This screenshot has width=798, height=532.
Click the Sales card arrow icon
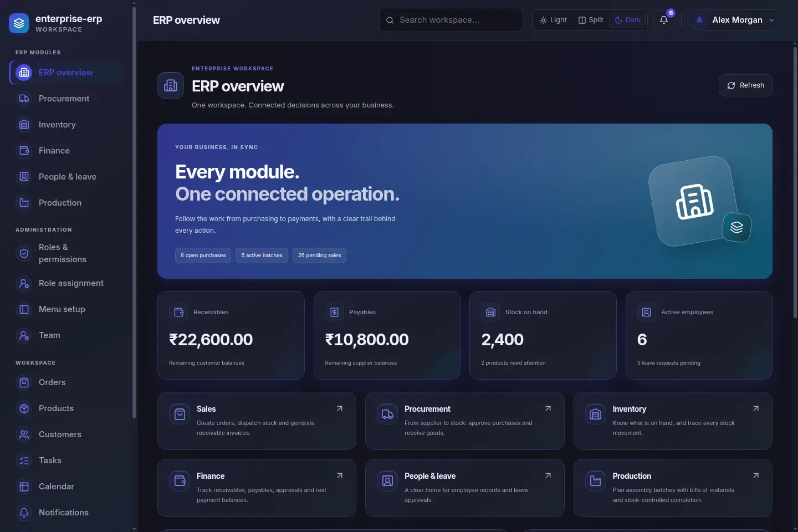(x=340, y=408)
